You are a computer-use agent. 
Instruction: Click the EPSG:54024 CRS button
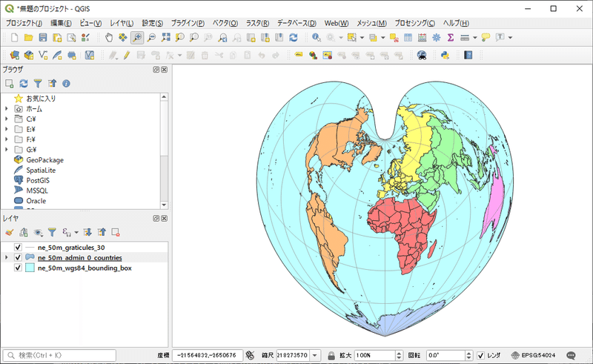point(534,355)
